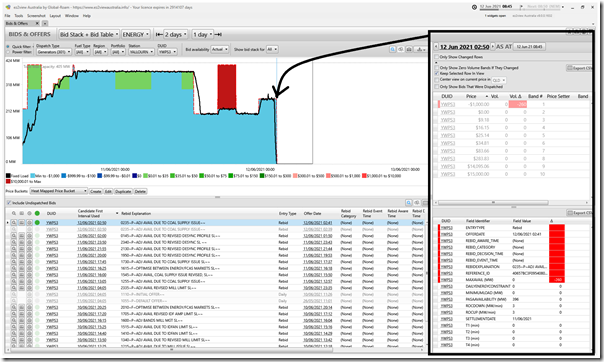Step to the next interval arrow beside date
604x362 pixels.
492,47
